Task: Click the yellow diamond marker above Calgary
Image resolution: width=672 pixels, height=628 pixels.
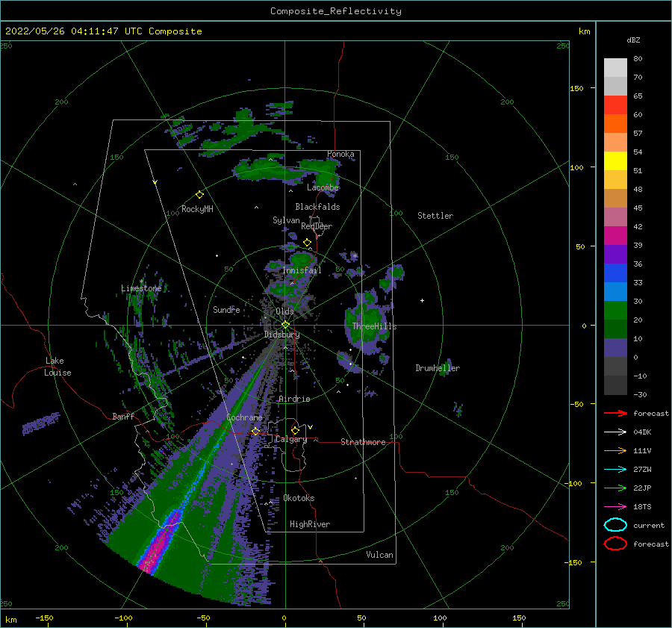Action: pos(295,430)
